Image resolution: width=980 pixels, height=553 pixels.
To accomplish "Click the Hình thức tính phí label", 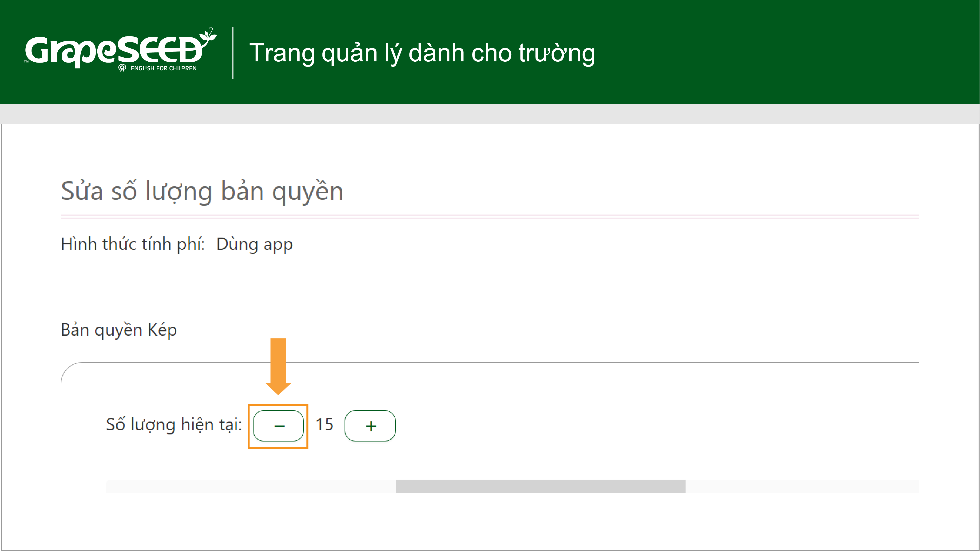I will point(133,244).
